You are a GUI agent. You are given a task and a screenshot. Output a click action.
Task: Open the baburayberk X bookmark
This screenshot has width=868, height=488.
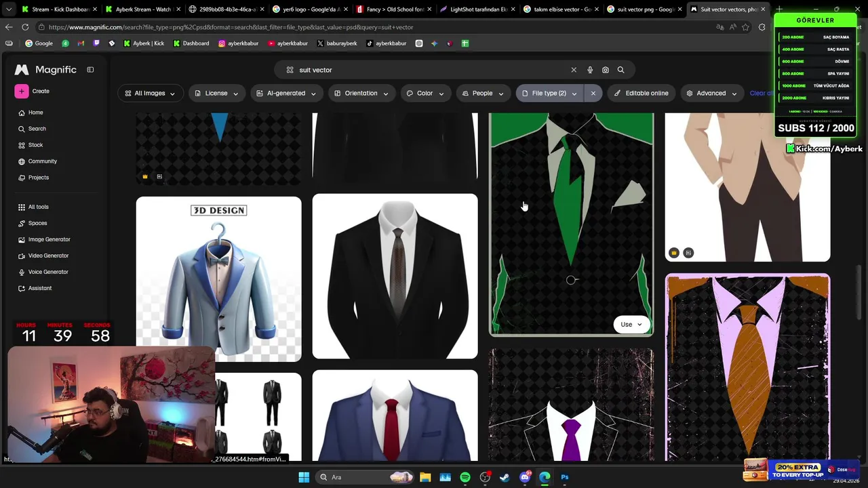coord(337,43)
